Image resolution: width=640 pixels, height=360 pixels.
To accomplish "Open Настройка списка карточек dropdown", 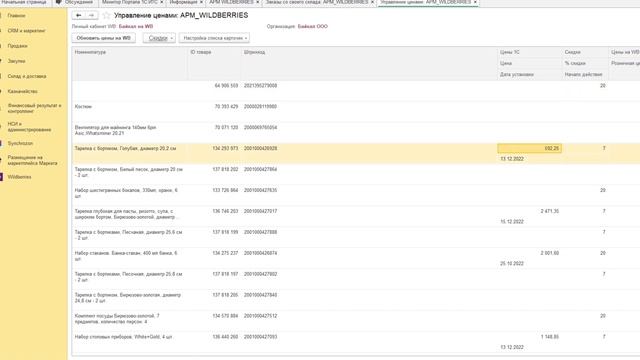I will tap(214, 38).
